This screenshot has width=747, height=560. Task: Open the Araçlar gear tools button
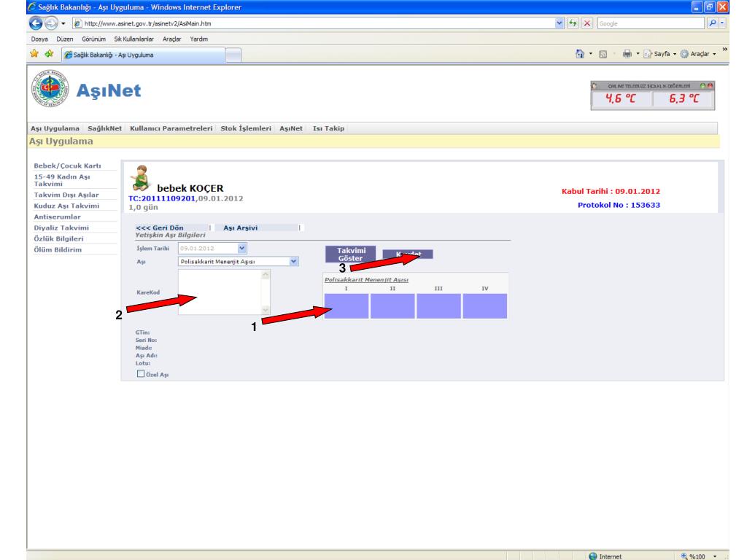[698, 54]
